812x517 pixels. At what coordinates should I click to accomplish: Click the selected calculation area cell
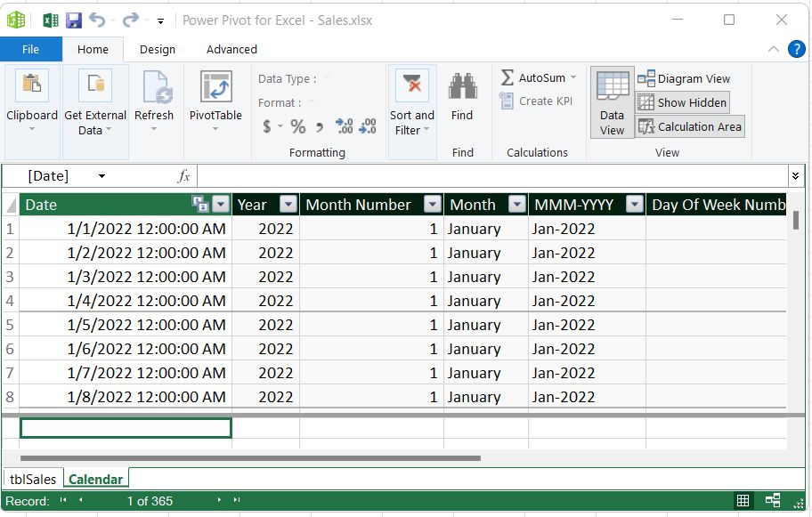(x=126, y=428)
